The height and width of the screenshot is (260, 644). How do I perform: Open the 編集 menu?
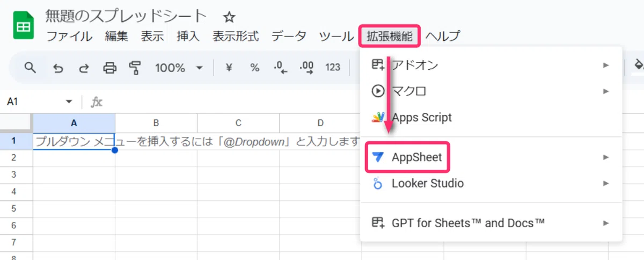pos(116,37)
